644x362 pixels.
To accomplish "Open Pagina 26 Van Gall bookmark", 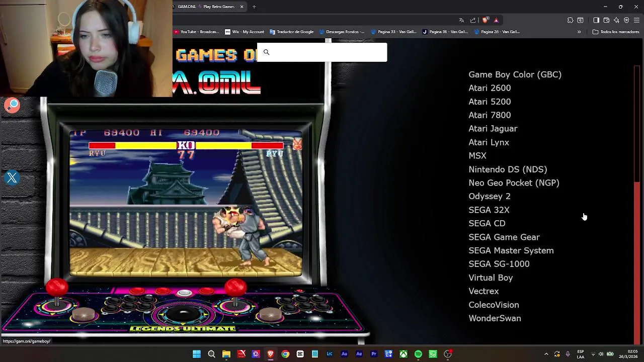I will tap(497, 32).
